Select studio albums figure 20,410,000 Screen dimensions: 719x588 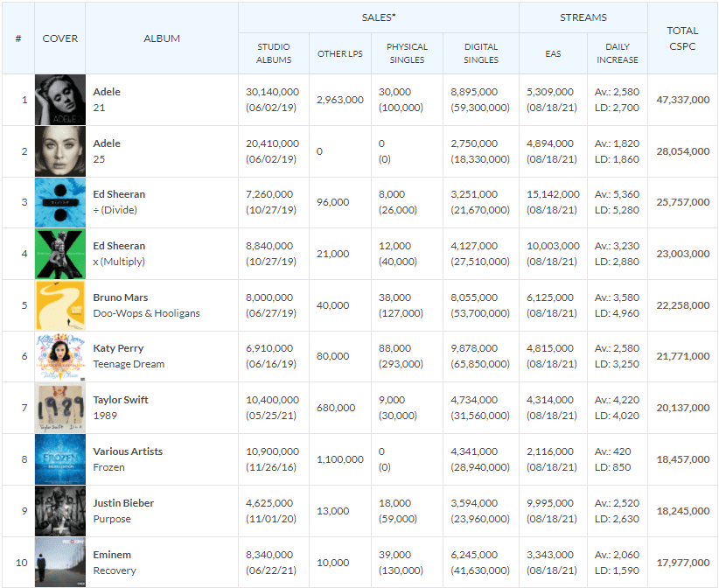(x=272, y=143)
